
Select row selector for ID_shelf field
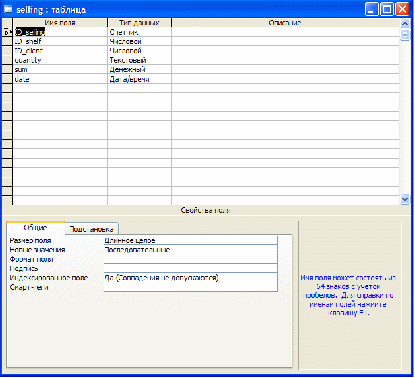click(x=7, y=41)
